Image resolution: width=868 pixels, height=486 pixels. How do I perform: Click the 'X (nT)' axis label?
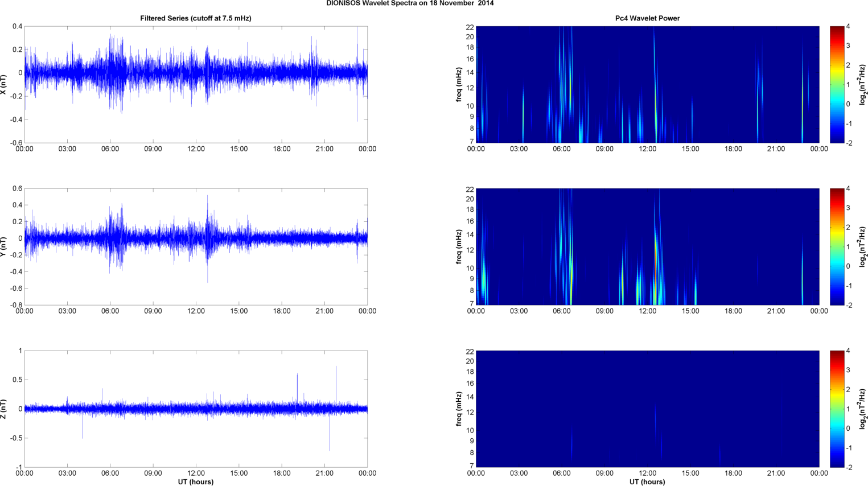(4, 84)
